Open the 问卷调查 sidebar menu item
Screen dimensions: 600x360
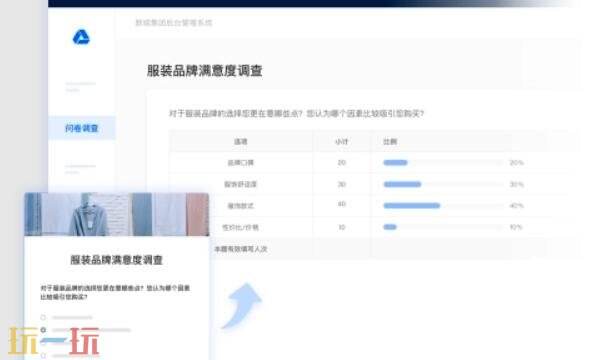click(82, 128)
